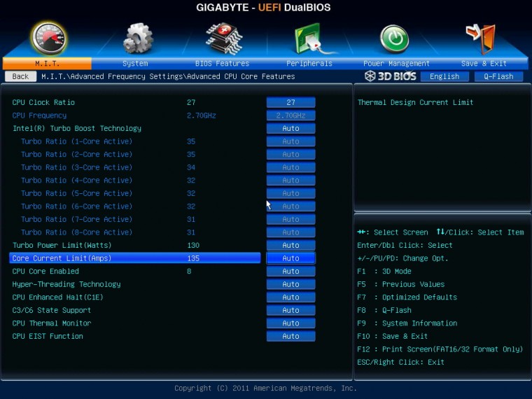Toggle CPU EIST Function Auto option
This screenshot has width=532, height=399.
pyautogui.click(x=290, y=336)
